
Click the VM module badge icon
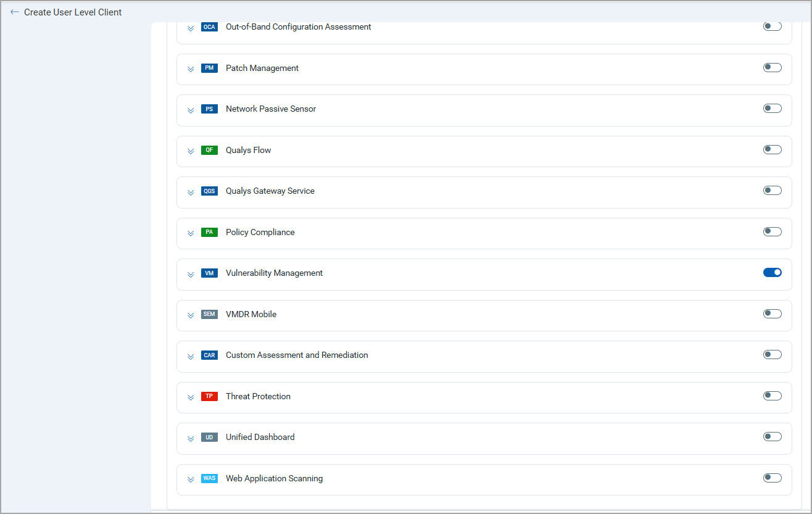pyautogui.click(x=209, y=273)
